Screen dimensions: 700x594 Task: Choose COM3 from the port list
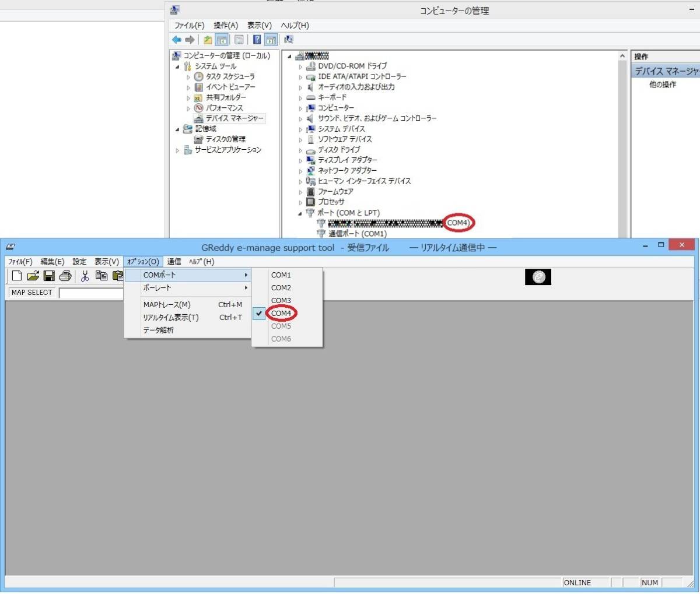coord(281,301)
